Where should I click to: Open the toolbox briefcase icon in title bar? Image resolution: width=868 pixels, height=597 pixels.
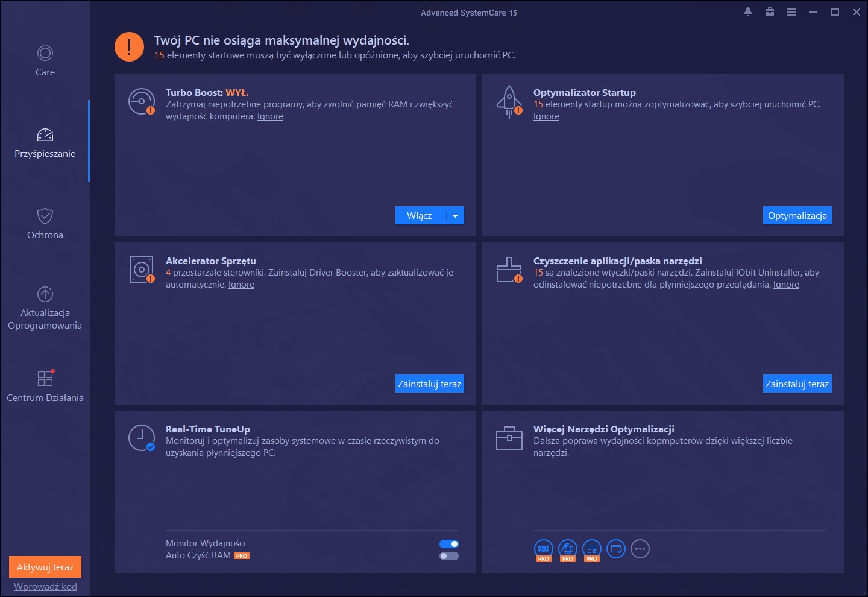pos(770,12)
